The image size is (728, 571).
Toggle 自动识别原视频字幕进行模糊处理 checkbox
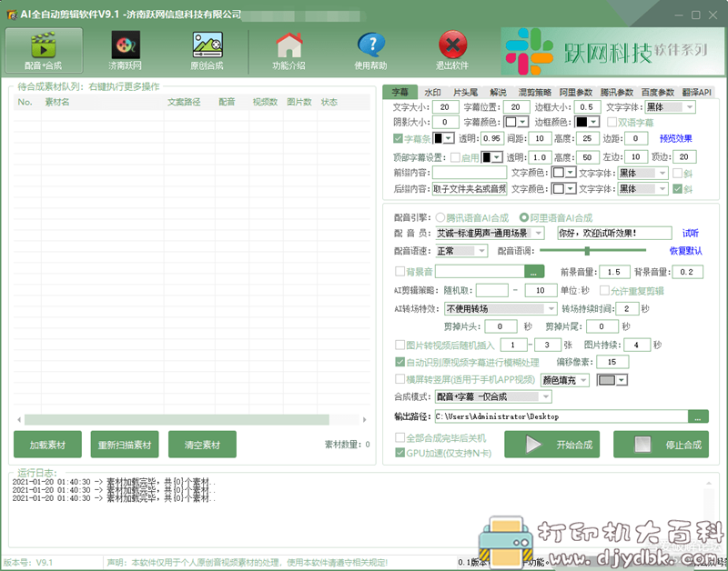tap(399, 362)
